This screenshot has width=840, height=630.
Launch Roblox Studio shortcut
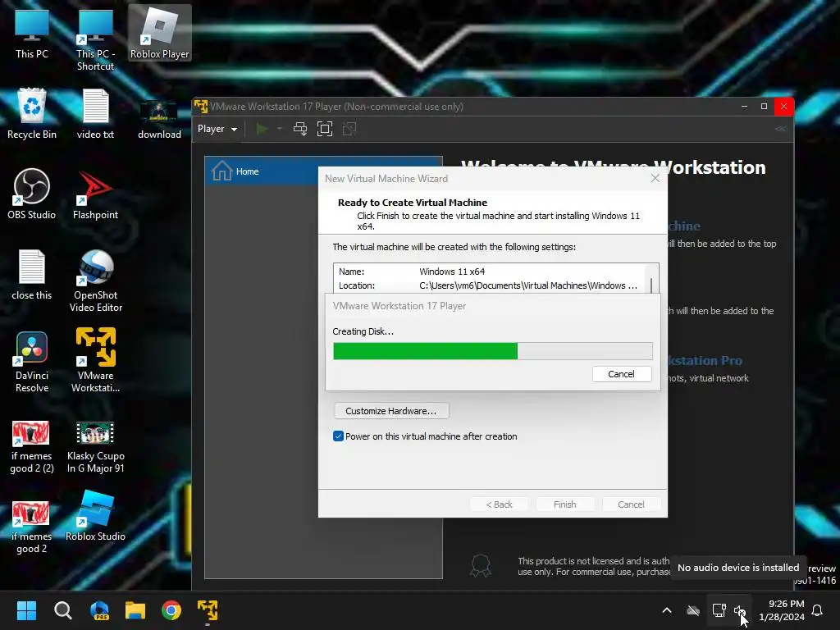95,517
